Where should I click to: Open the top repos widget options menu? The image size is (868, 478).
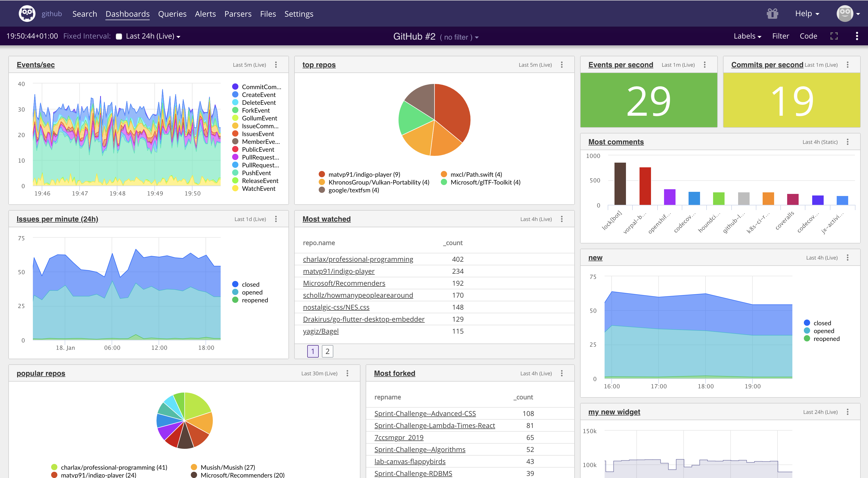point(562,65)
